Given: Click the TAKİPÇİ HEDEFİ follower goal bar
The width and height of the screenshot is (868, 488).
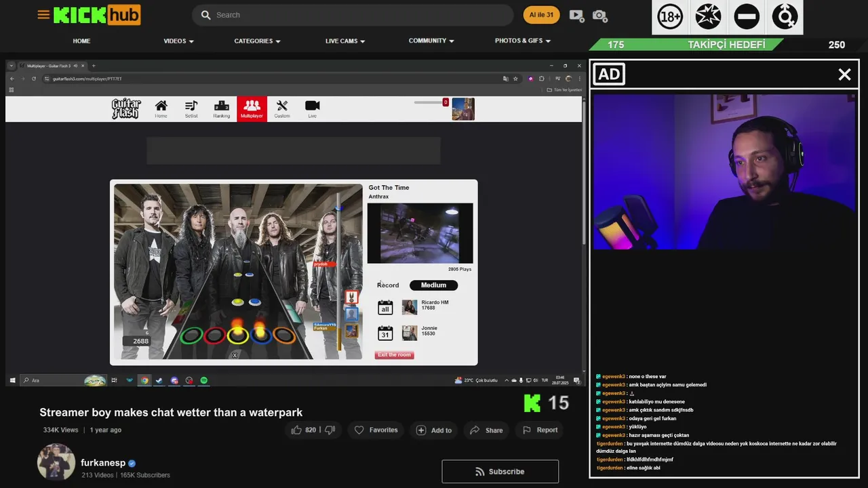Looking at the screenshot, I should click(687, 45).
